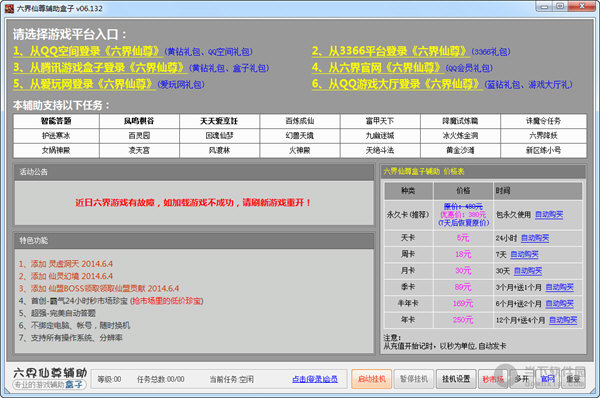Image resolution: width=600 pixels, height=398 pixels.
Task: Select the 百炼成仙 task cell
Action: coord(300,121)
